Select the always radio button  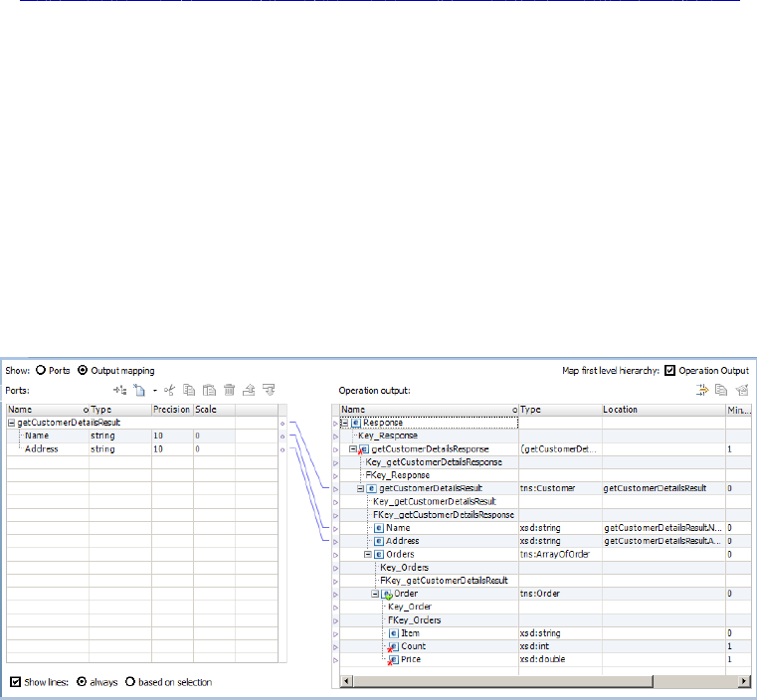[82, 682]
